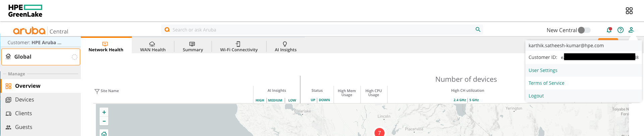Open Guests in the sidebar
The width and height of the screenshot is (644, 136).
coord(41,127)
